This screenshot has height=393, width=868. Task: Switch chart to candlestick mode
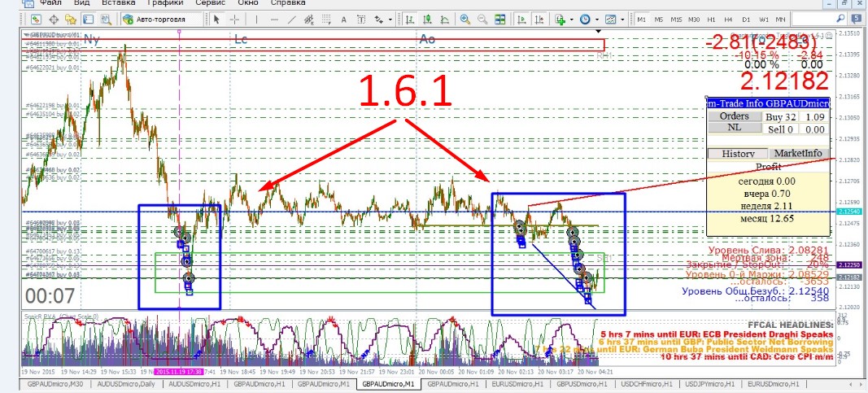[427, 20]
